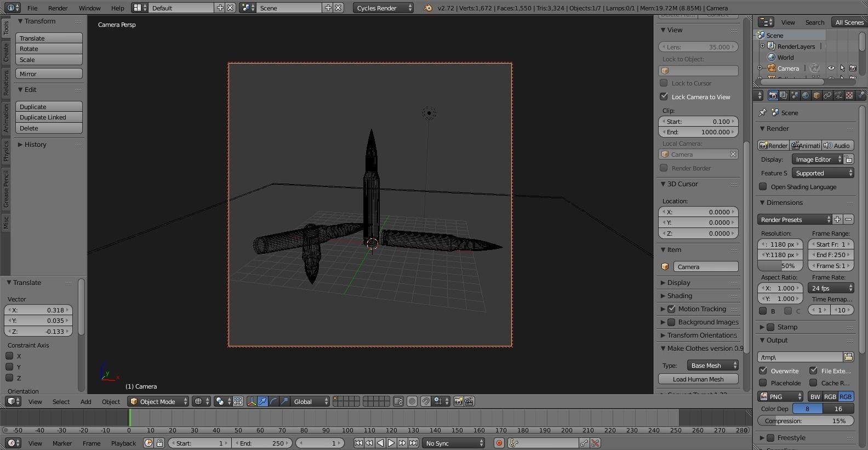The height and width of the screenshot is (450, 868).
Task: Open the Global transform orientation dropdown
Action: tap(310, 402)
